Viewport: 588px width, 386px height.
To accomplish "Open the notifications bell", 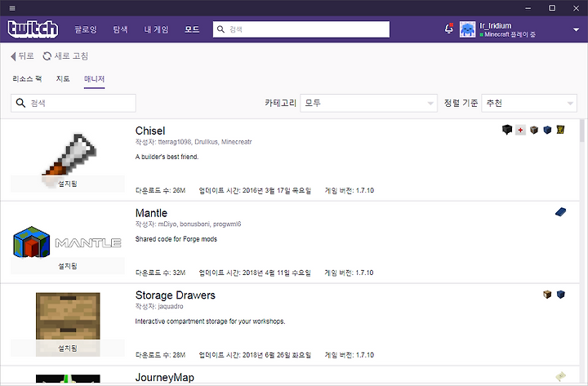I will tap(449, 29).
